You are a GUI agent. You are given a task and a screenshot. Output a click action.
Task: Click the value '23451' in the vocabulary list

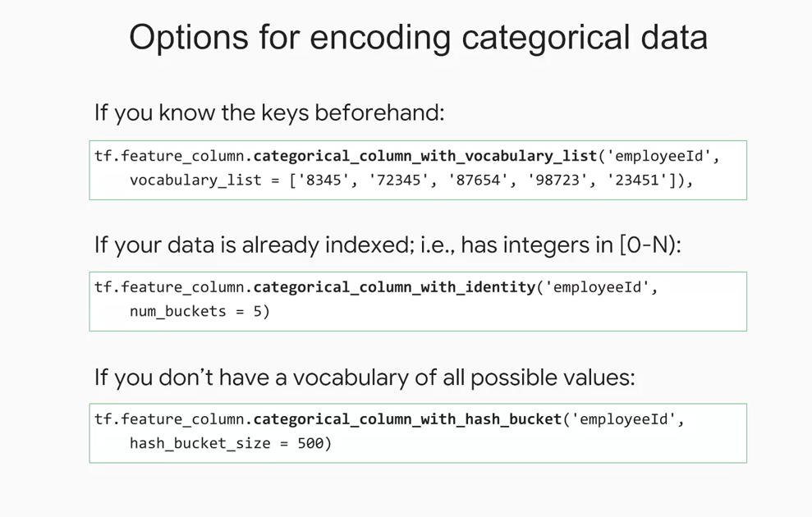[x=637, y=180]
